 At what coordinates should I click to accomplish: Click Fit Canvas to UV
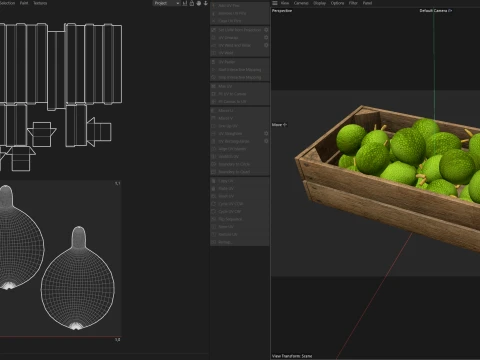[x=240, y=102]
